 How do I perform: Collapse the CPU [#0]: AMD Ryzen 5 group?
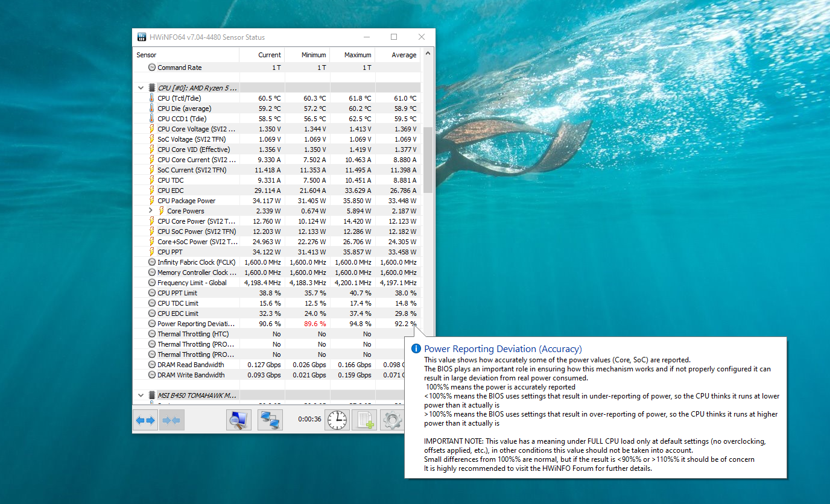pos(141,88)
